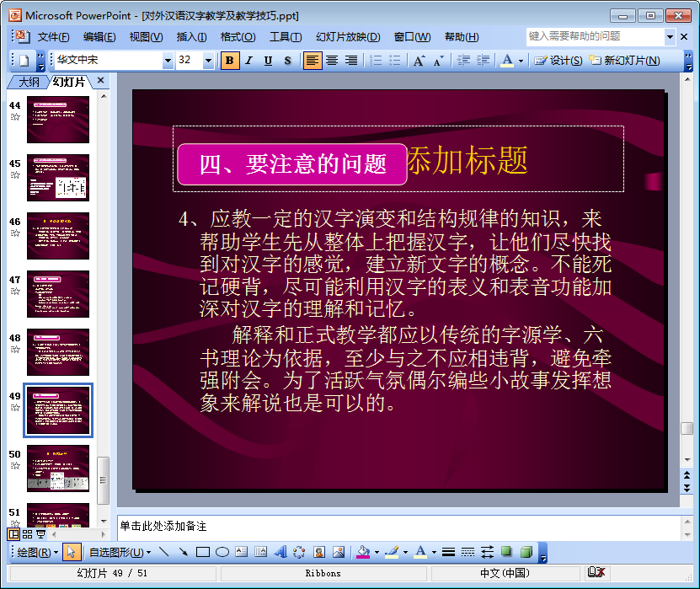Screen dimensions: 700x589
Task: Add a 新幻灯片(N) new slide
Action: [624, 61]
